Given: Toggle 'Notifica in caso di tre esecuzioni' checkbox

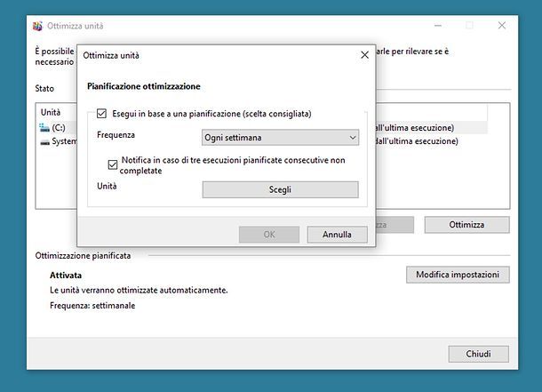Looking at the screenshot, I should pyautogui.click(x=112, y=164).
